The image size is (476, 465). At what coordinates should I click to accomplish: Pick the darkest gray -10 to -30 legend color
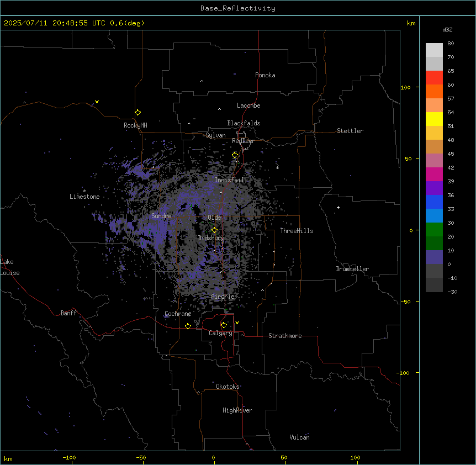point(434,285)
